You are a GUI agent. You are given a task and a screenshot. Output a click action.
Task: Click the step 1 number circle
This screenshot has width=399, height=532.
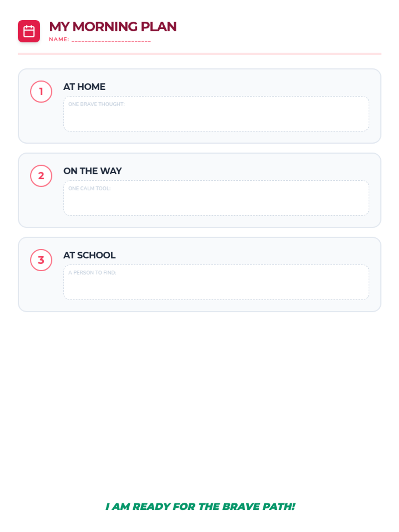41,91
